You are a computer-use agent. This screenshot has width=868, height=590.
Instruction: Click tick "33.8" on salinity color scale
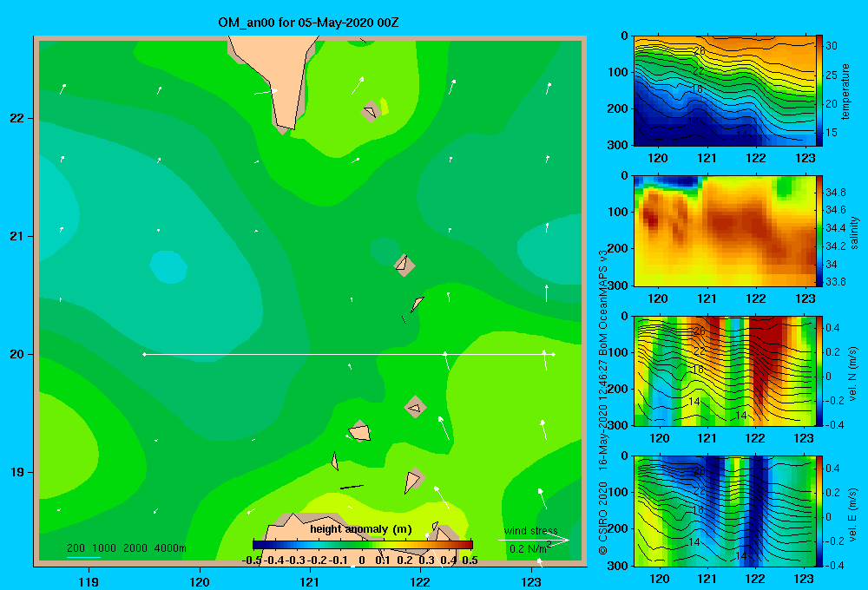pos(835,281)
